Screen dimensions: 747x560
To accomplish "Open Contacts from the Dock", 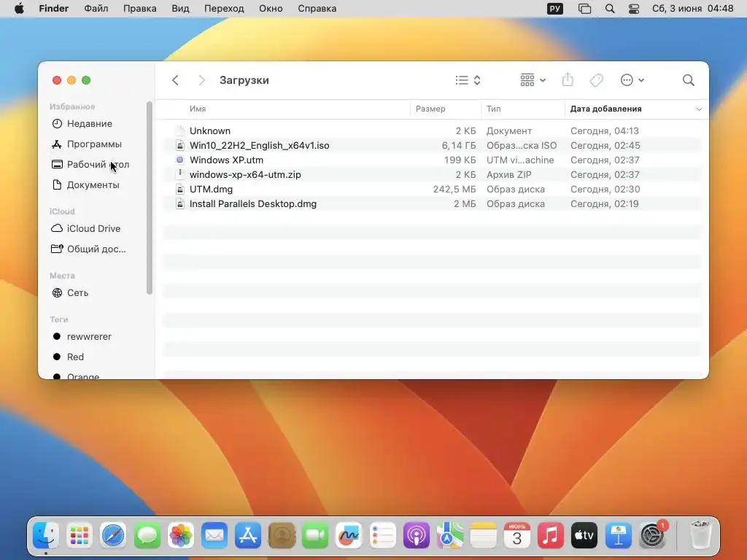I will point(282,535).
